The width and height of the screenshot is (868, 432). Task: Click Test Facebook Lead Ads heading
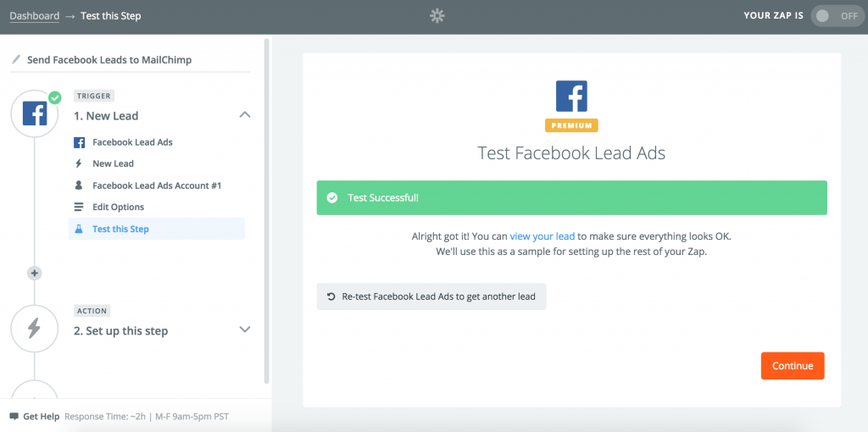[x=571, y=152]
